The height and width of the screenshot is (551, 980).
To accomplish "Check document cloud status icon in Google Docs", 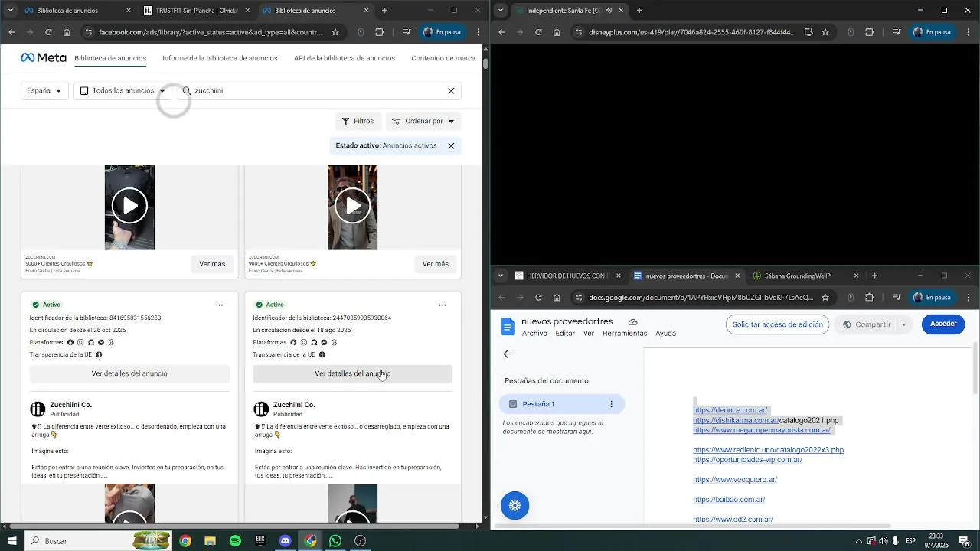I will 632,322.
